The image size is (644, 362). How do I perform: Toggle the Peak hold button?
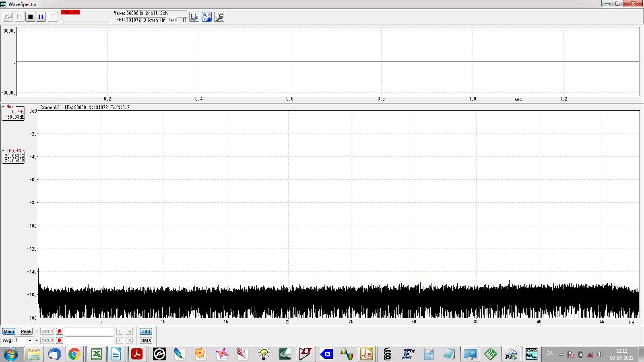coord(26,331)
